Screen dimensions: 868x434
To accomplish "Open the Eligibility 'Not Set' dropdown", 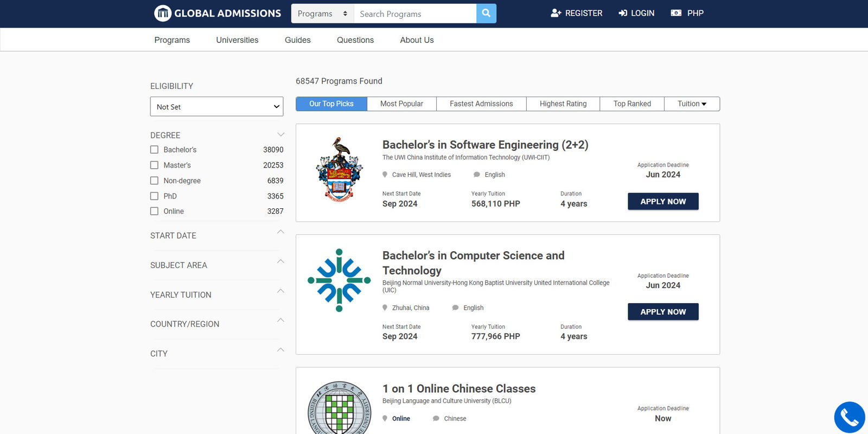I will point(216,107).
